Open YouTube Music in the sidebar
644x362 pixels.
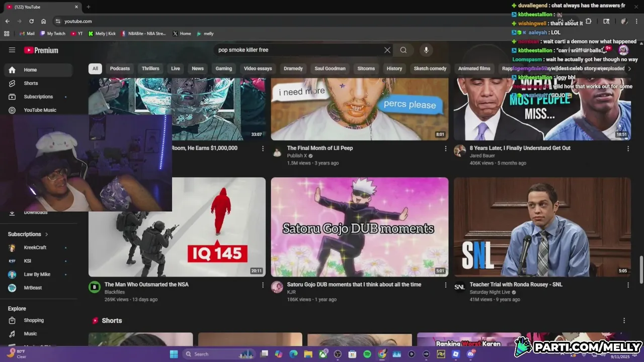click(38, 110)
